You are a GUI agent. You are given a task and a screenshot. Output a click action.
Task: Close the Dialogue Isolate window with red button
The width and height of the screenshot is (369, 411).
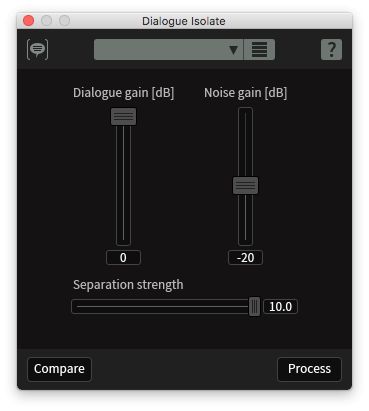29,21
